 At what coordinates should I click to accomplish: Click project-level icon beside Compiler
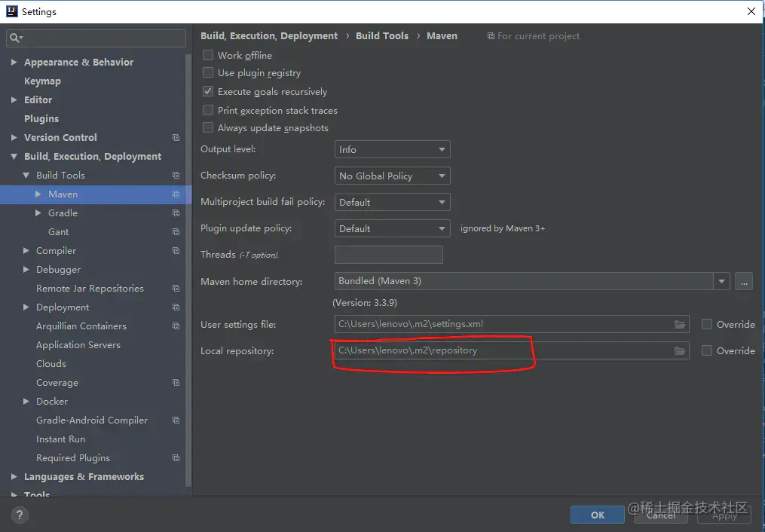coord(176,251)
